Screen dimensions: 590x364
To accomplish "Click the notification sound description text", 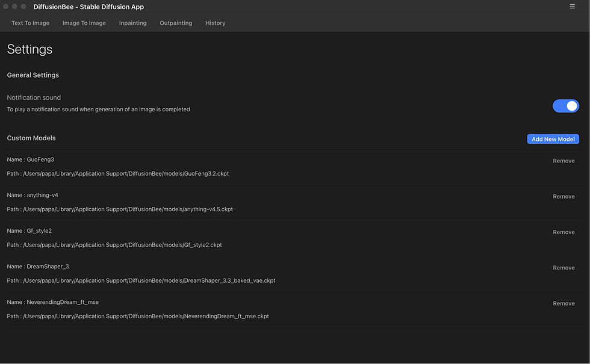I will point(98,110).
